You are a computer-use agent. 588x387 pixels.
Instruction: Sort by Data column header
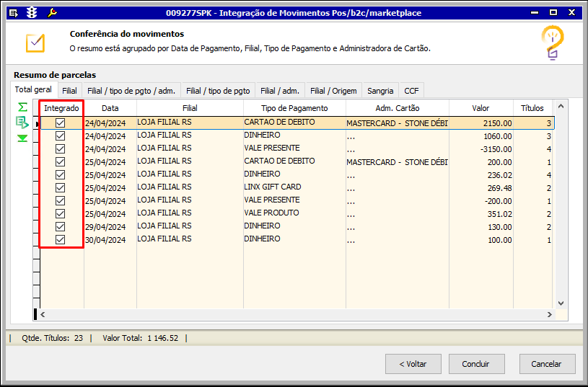tap(110, 108)
